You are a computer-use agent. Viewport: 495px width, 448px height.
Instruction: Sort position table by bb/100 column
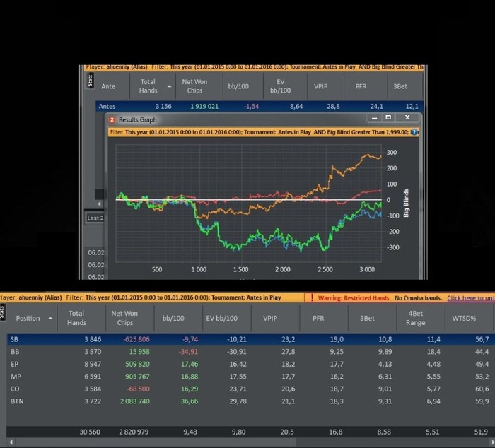pos(173,318)
